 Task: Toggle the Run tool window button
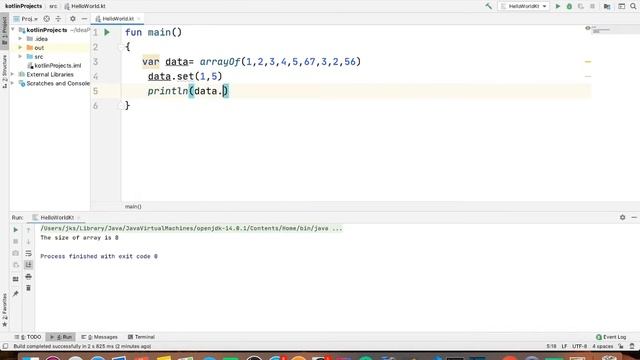pyautogui.click(x=61, y=337)
